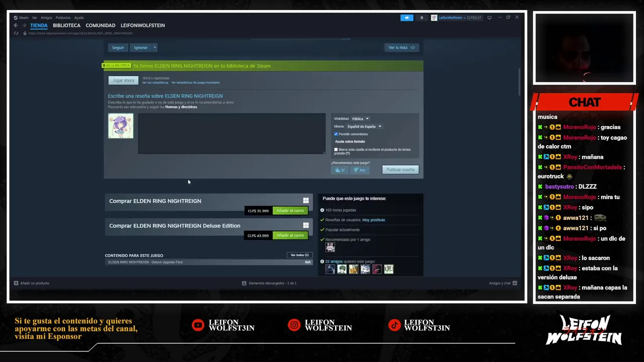644x362 pixels.
Task: Click the Steam logo icon in menu bar
Action: tap(16, 18)
